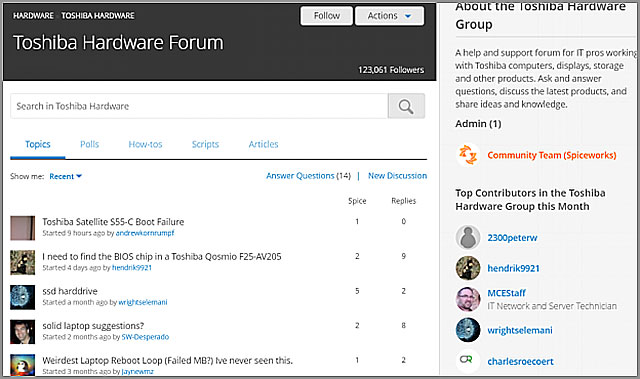
Task: Click the Follow button
Action: click(327, 16)
